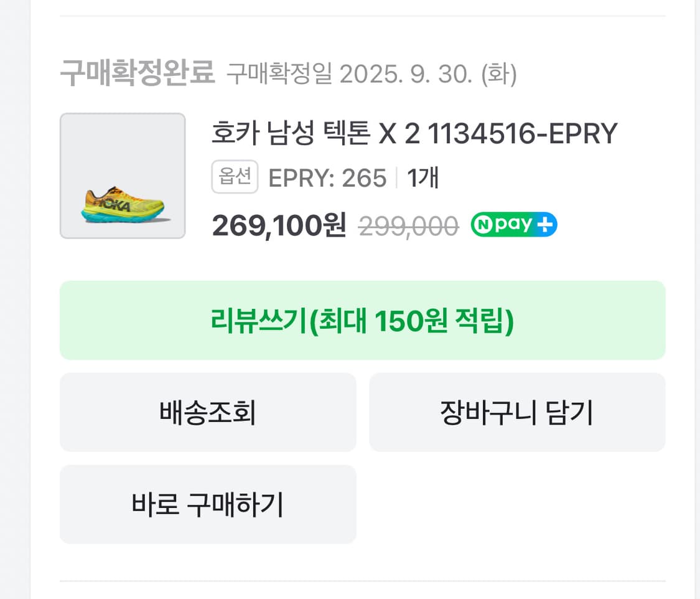Click the green Npay plus badge
The image size is (700, 599).
click(x=514, y=225)
